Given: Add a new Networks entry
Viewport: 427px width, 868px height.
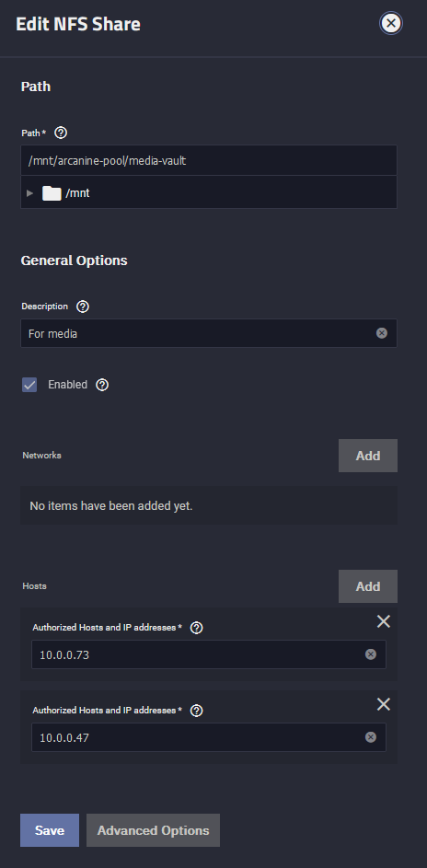Looking at the screenshot, I should pyautogui.click(x=368, y=456).
